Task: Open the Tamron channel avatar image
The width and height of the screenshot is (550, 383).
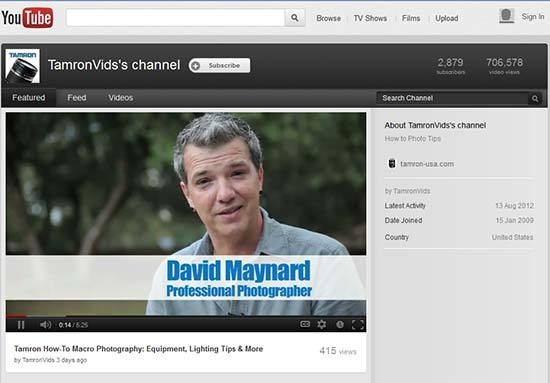Action: pos(22,66)
